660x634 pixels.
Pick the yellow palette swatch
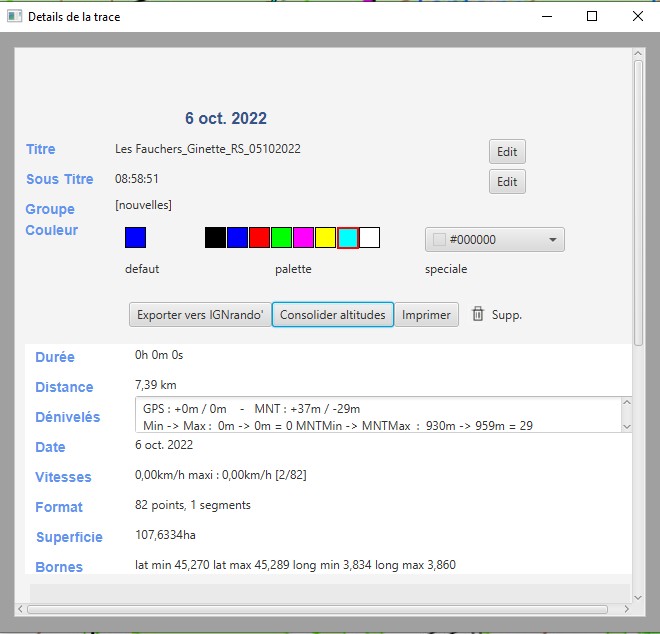[325, 238]
